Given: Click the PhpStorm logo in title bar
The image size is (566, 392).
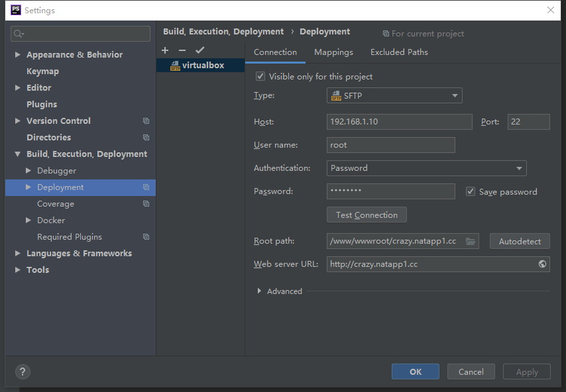Looking at the screenshot, I should (x=16, y=10).
